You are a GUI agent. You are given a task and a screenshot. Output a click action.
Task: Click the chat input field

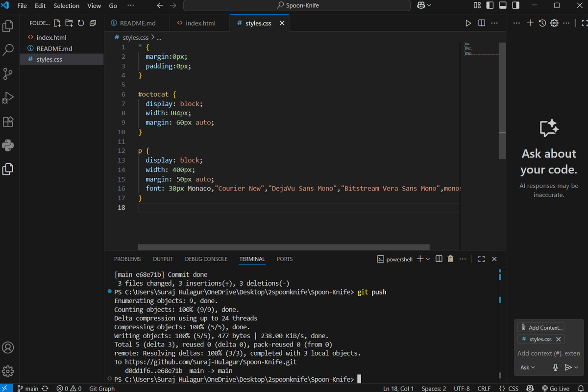(x=548, y=353)
